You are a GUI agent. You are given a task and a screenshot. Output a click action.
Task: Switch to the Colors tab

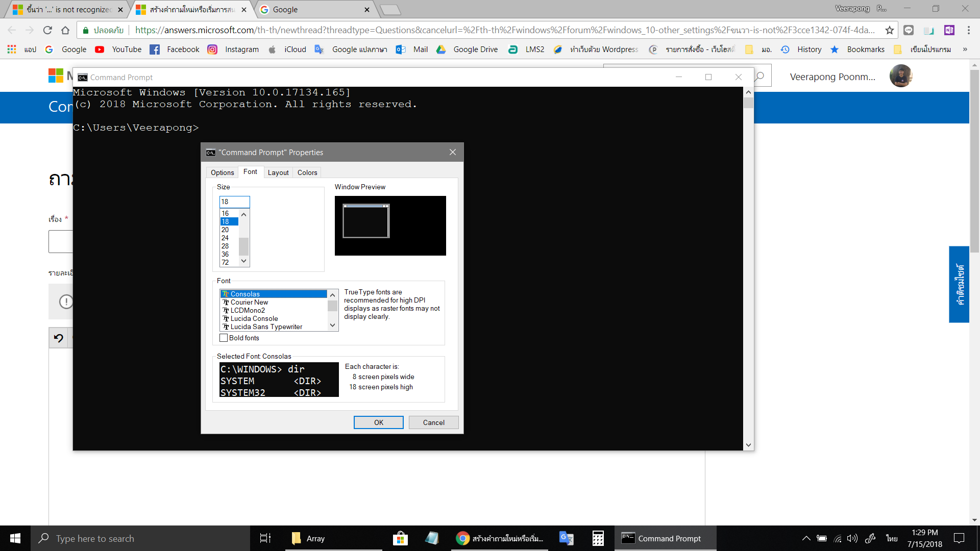[307, 172]
